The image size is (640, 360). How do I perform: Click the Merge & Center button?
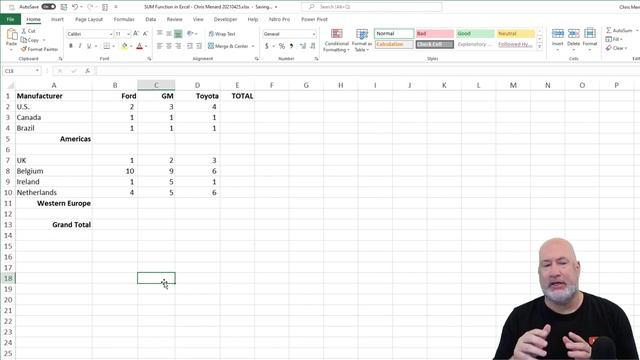228,46
